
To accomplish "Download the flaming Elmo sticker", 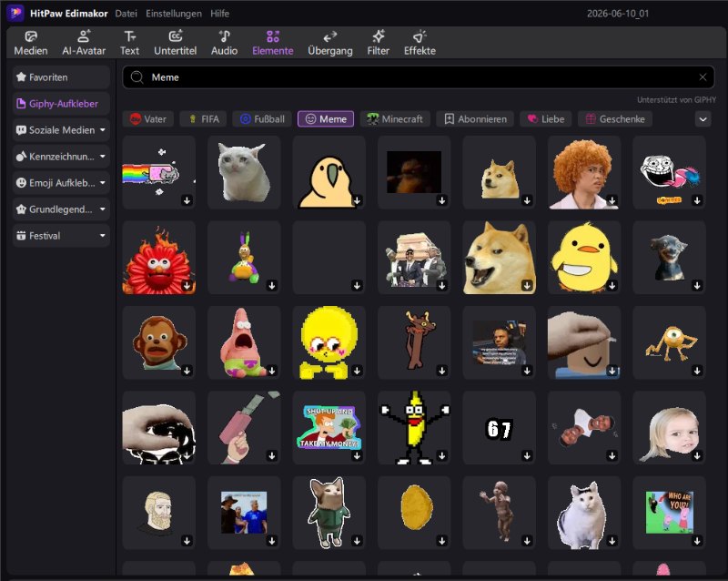I will pos(187,285).
